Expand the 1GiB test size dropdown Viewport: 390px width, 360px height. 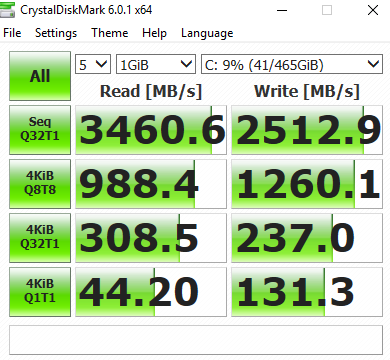tap(156, 64)
